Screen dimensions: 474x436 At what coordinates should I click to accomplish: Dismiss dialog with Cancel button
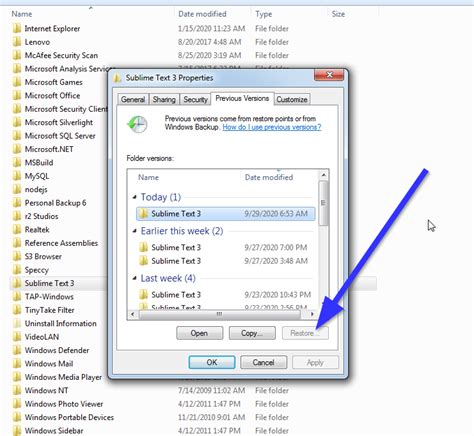[263, 362]
